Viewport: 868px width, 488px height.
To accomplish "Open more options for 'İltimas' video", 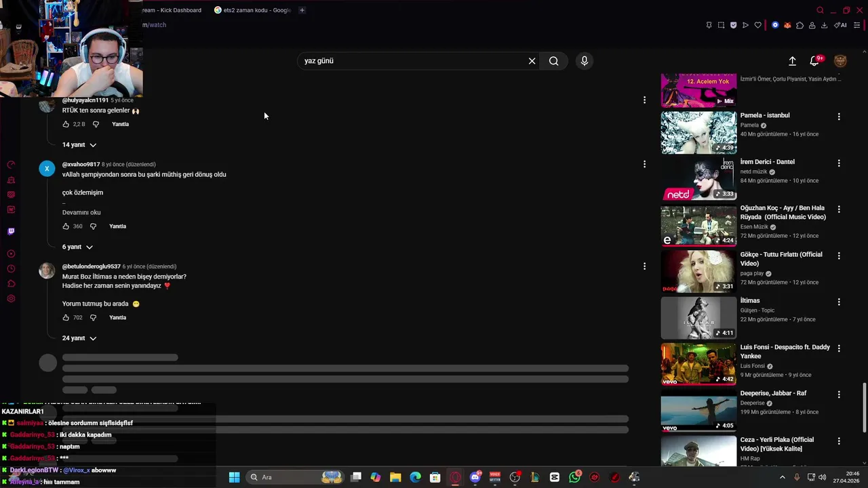I will click(x=839, y=302).
